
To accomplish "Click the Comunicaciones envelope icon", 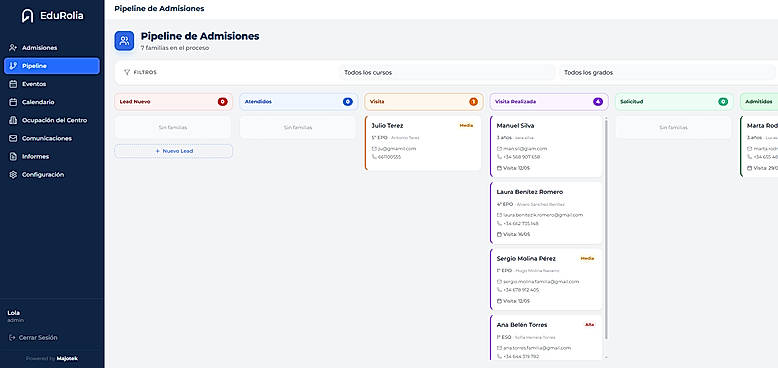I will click(x=13, y=138).
